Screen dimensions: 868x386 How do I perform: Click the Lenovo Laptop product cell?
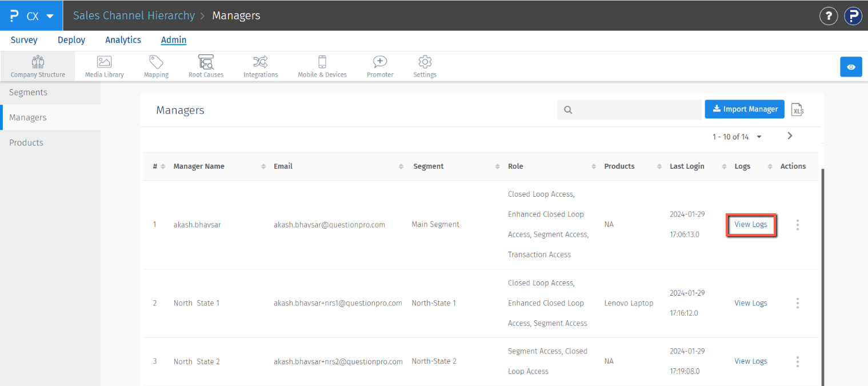(x=629, y=303)
